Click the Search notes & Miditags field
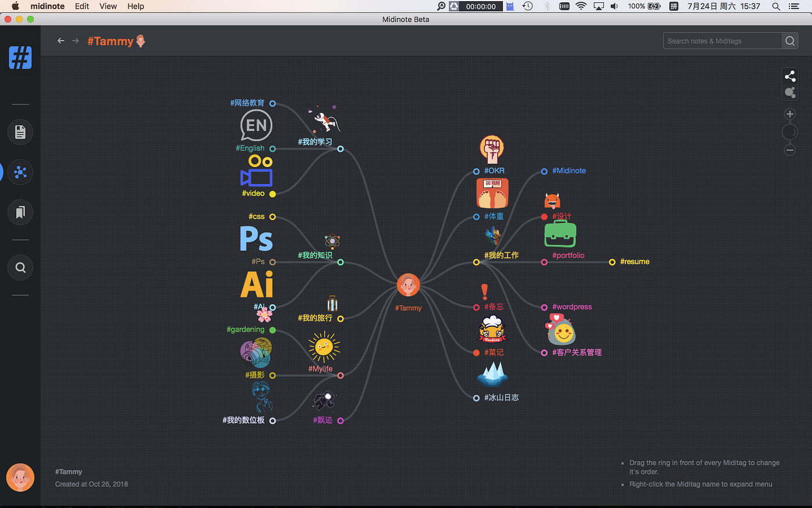Viewport: 812px width, 508px height. [x=722, y=41]
